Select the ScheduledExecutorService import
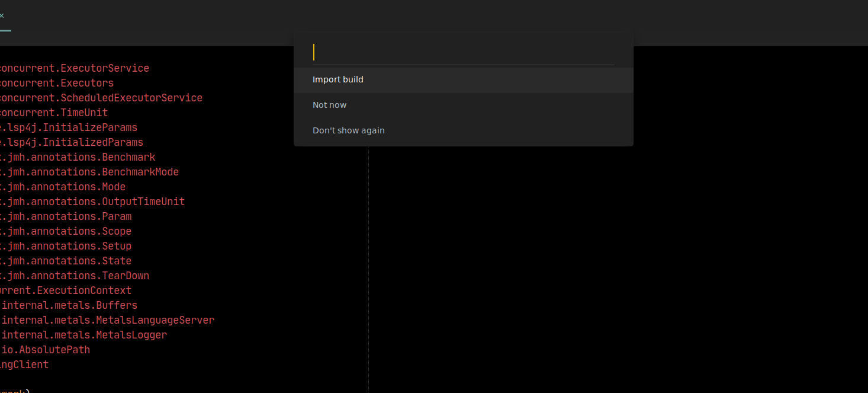This screenshot has height=393, width=868. tap(101, 97)
